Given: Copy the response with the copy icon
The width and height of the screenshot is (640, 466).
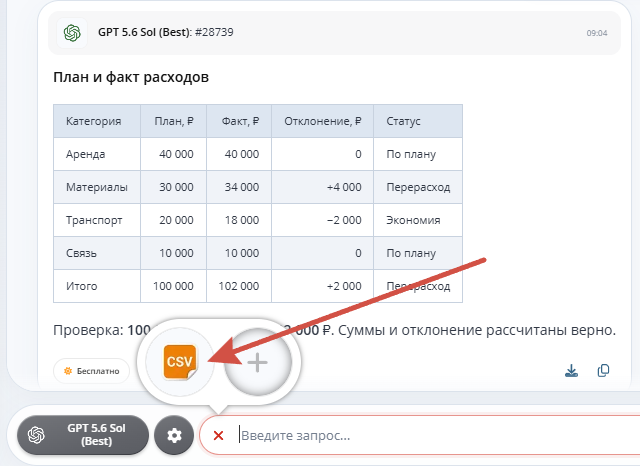Looking at the screenshot, I should [x=603, y=371].
